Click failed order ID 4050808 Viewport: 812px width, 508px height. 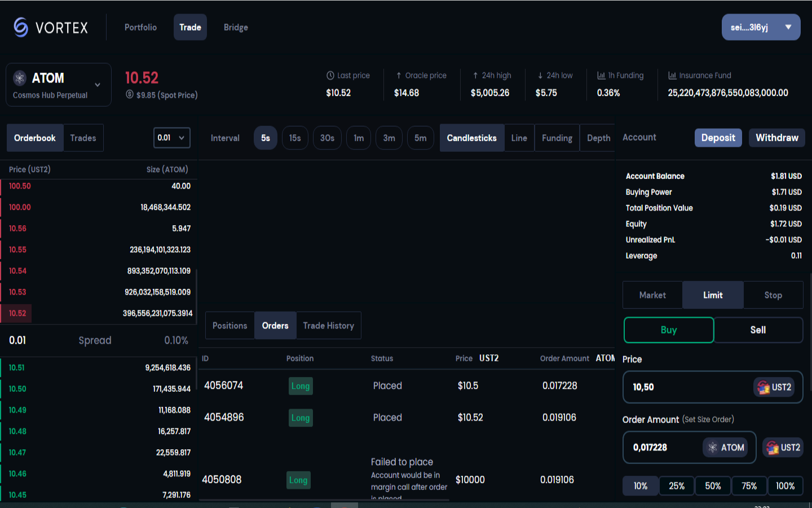click(222, 480)
